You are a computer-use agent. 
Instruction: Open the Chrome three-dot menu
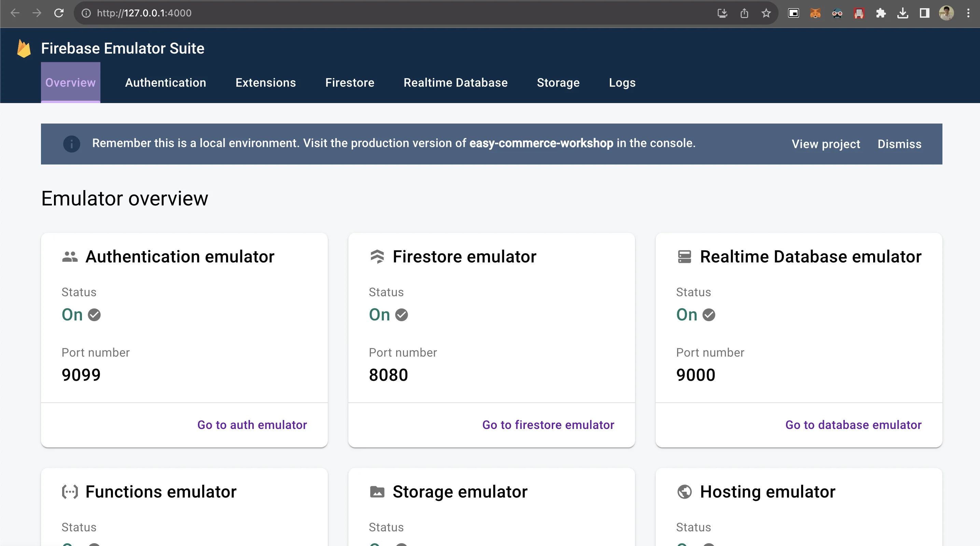pyautogui.click(x=969, y=13)
